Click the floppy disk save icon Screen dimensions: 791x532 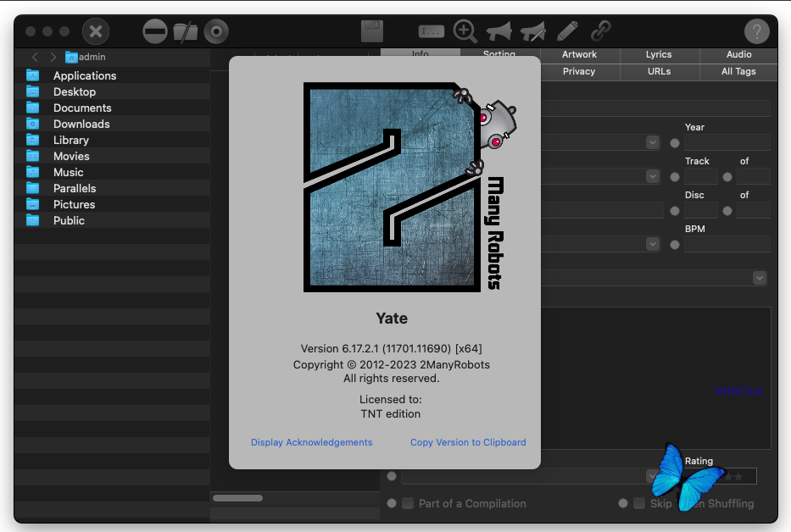click(372, 31)
